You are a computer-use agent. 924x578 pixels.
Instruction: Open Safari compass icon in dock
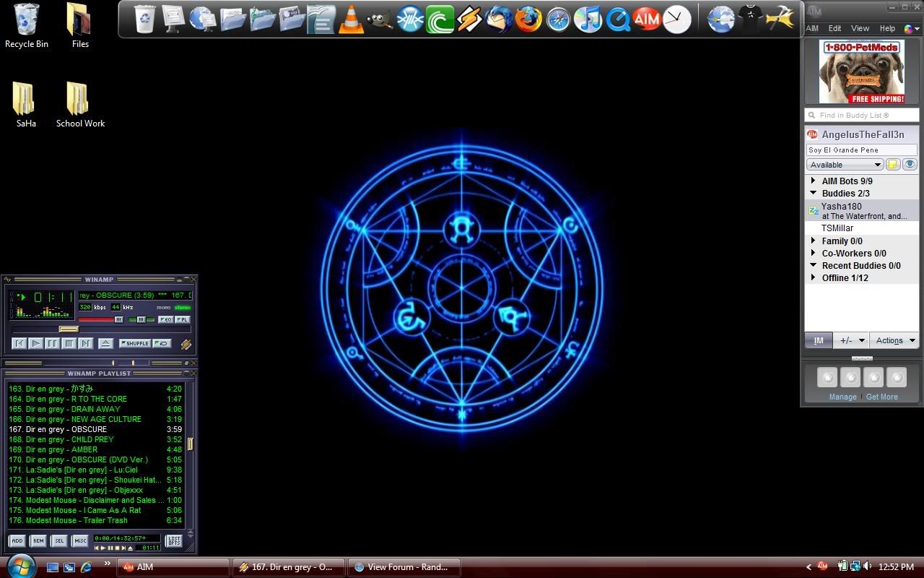point(558,20)
